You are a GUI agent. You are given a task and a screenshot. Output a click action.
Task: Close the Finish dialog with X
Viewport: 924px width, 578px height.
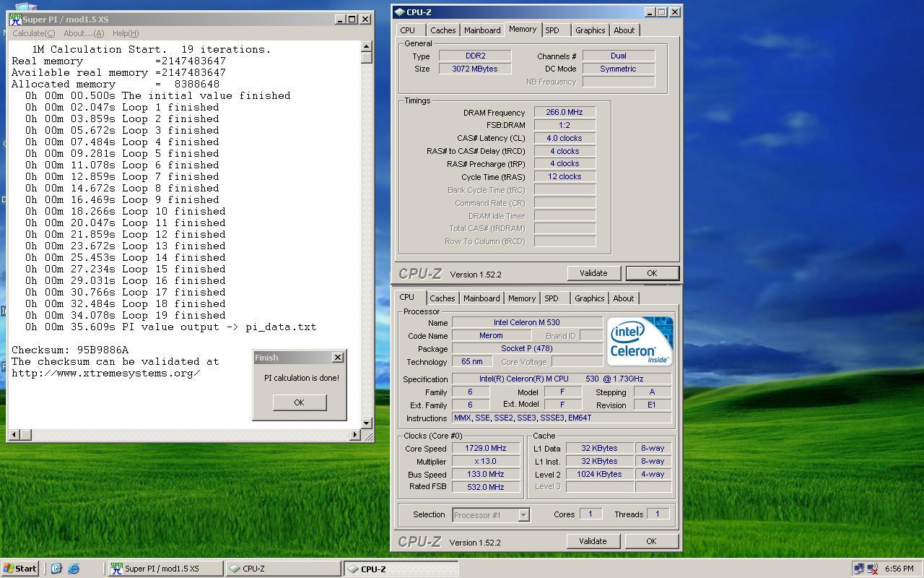[337, 358]
